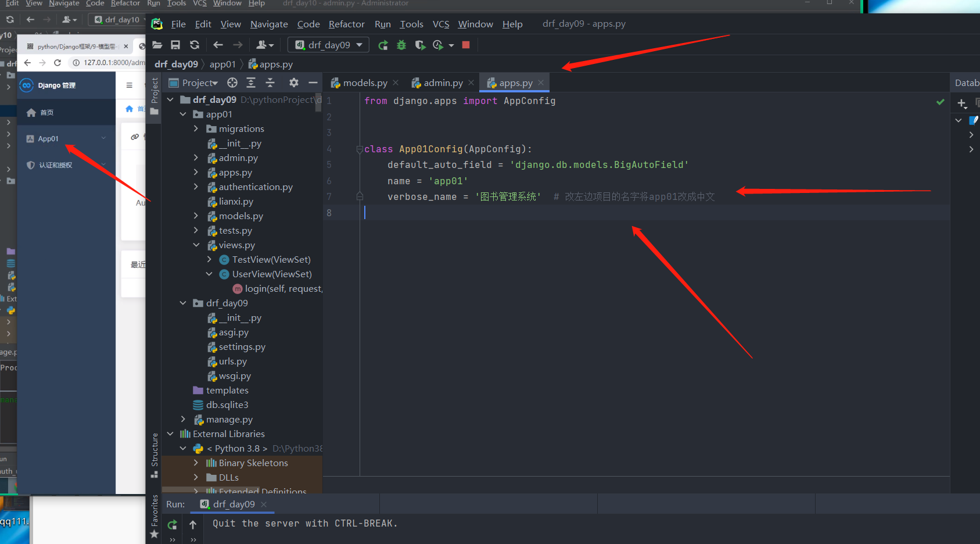Viewport: 980px width, 544px height.
Task: Stop the server with red square
Action: (x=466, y=45)
